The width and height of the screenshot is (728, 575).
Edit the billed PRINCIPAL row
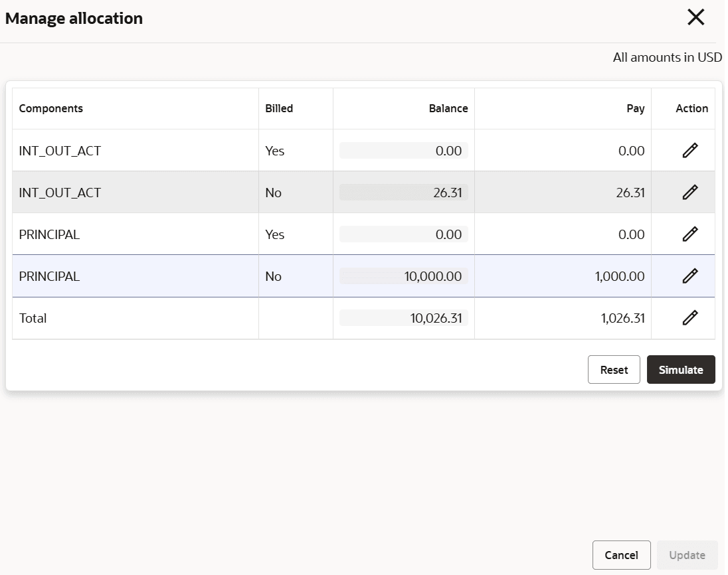click(690, 234)
